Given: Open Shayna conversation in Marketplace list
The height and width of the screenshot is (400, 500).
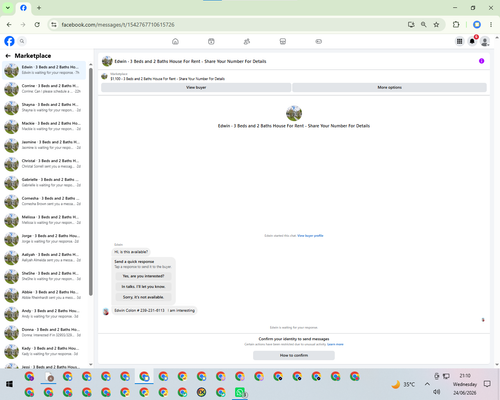Looking at the screenshot, I should pos(44,107).
